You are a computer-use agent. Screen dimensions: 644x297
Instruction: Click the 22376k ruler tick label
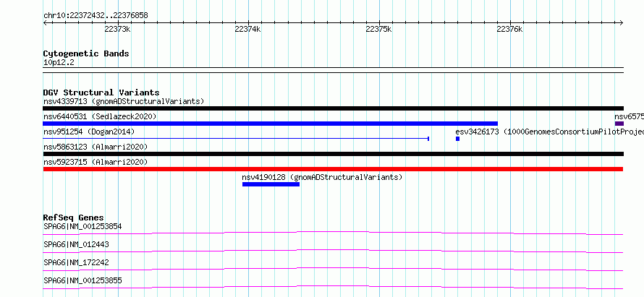509,29
